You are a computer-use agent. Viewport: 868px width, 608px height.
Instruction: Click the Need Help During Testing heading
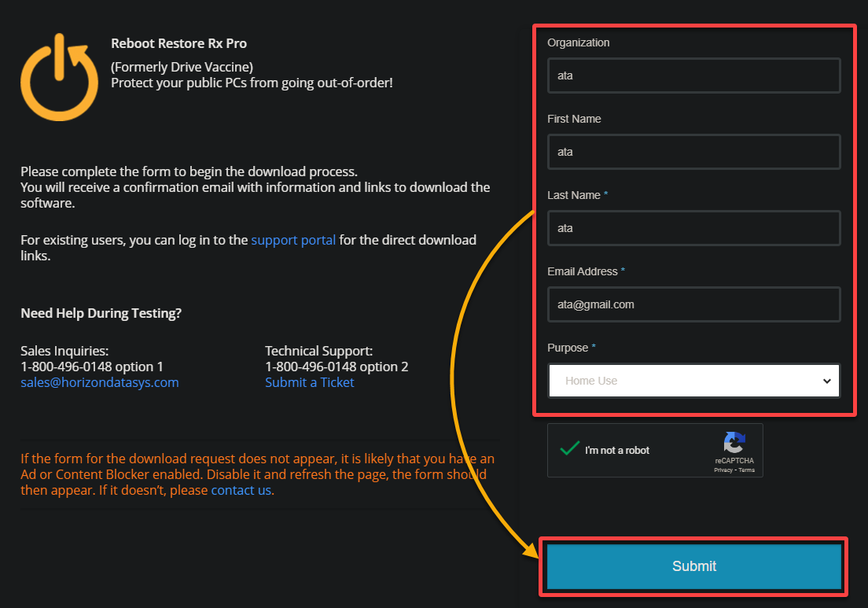coord(101,313)
